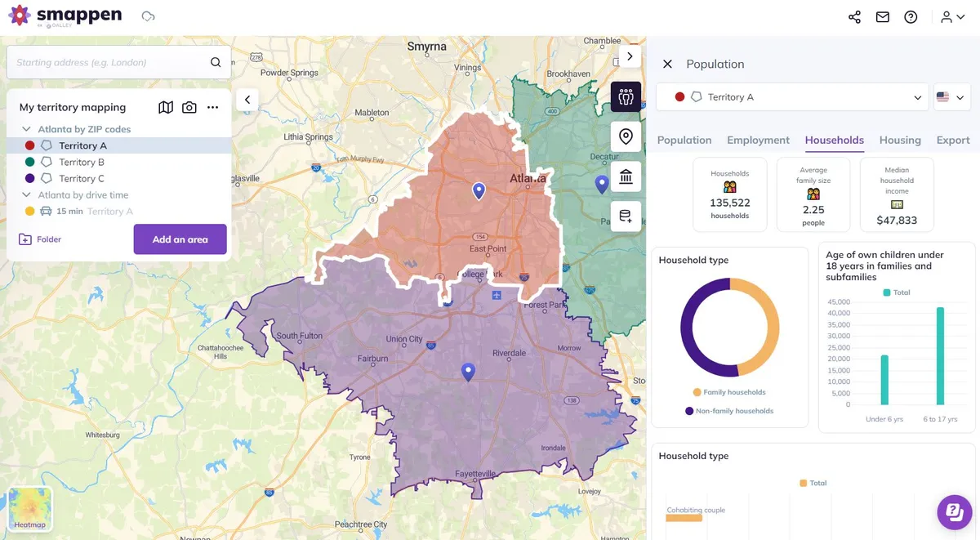This screenshot has width=980, height=540.
Task: Toggle Non-family households legend entry
Action: tap(729, 411)
